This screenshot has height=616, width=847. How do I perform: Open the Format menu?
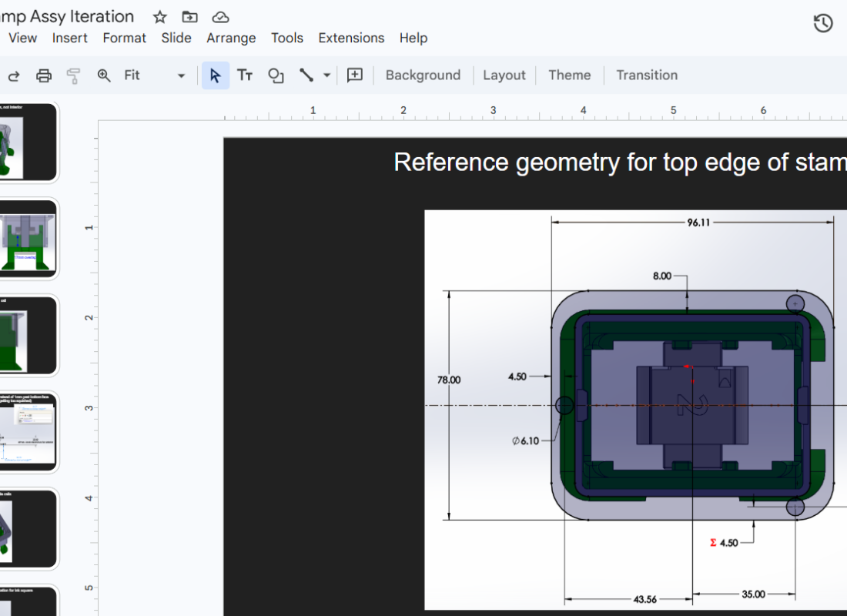tap(124, 38)
